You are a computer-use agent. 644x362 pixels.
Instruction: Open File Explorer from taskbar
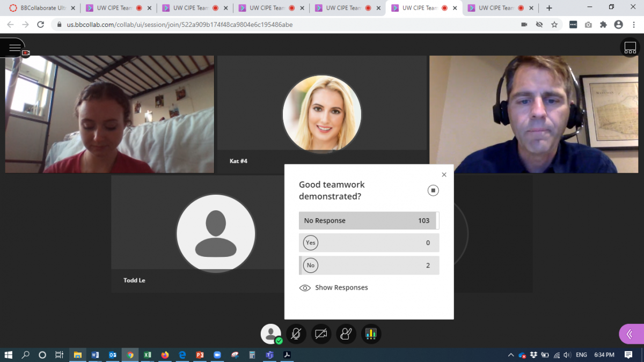(x=77, y=355)
